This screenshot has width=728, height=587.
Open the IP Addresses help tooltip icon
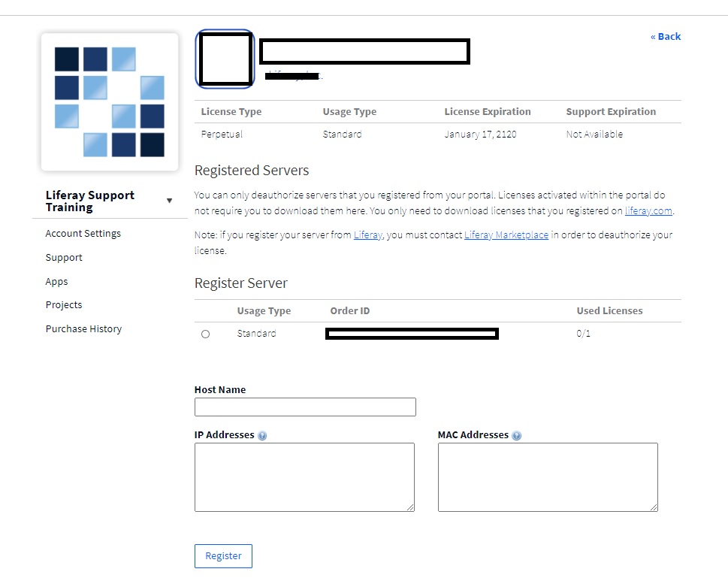[261, 434]
